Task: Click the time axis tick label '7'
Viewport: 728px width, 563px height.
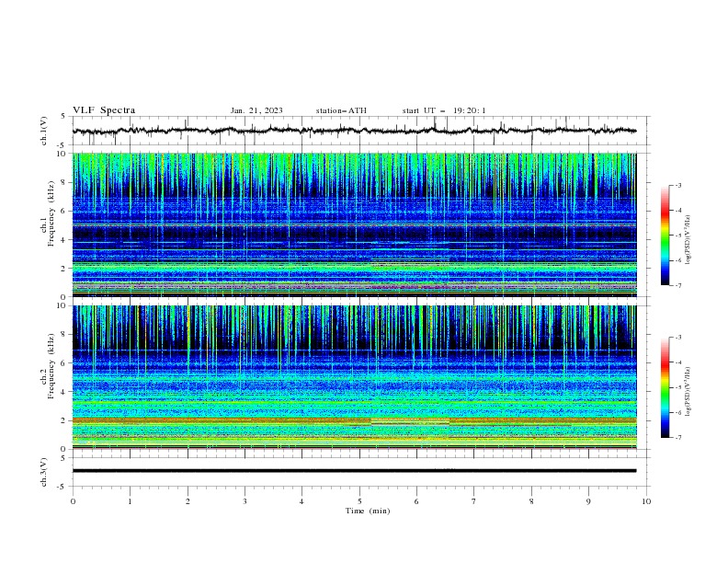Action: 474,501
